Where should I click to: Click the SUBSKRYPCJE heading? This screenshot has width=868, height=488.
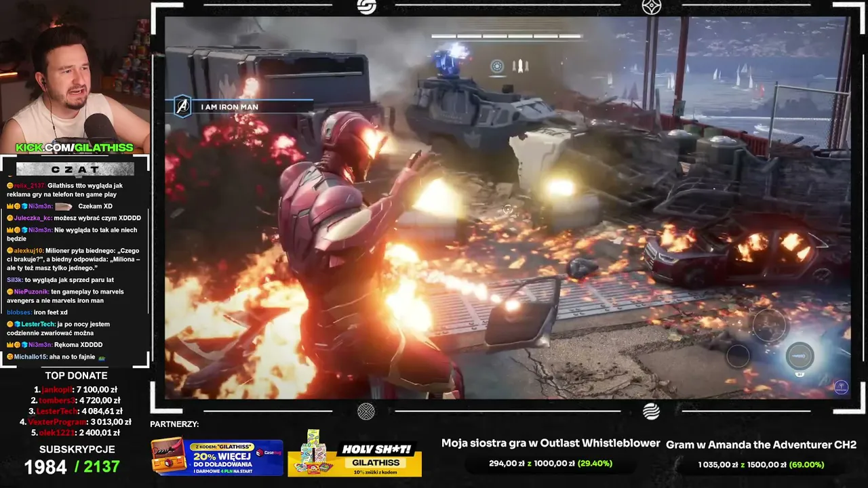pos(77,449)
